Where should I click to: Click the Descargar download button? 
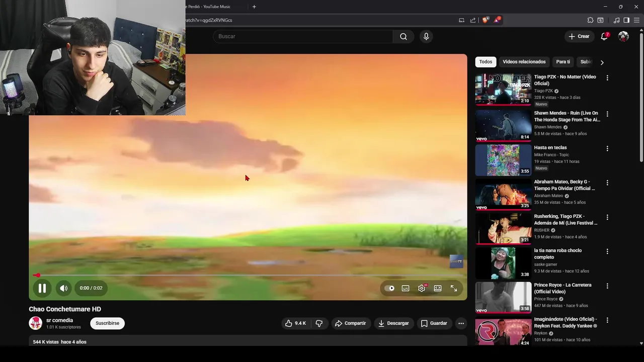[393, 323]
